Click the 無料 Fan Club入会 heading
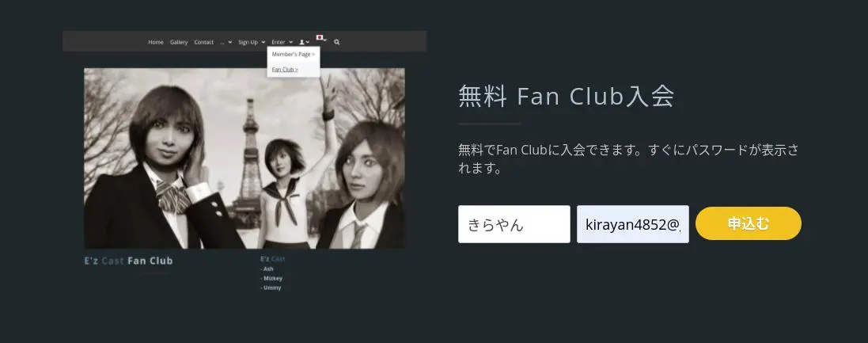868x343 pixels. tap(567, 97)
